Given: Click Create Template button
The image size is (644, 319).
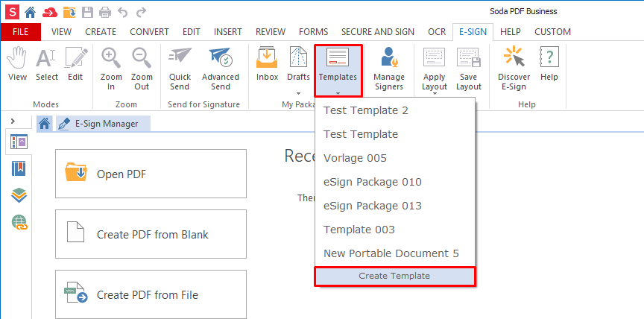Looking at the screenshot, I should pos(395,277).
